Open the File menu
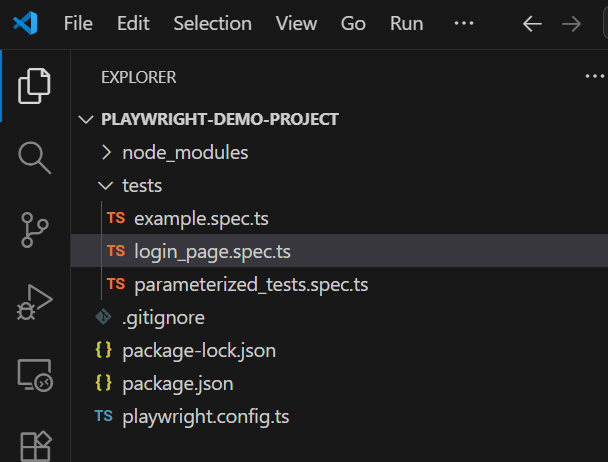The height and width of the screenshot is (462, 608). [78, 24]
